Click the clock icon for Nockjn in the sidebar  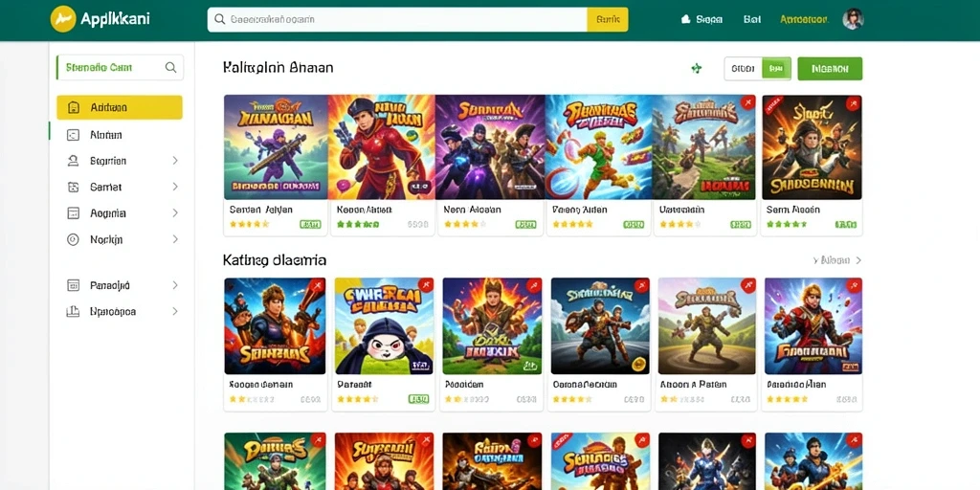[x=73, y=239]
